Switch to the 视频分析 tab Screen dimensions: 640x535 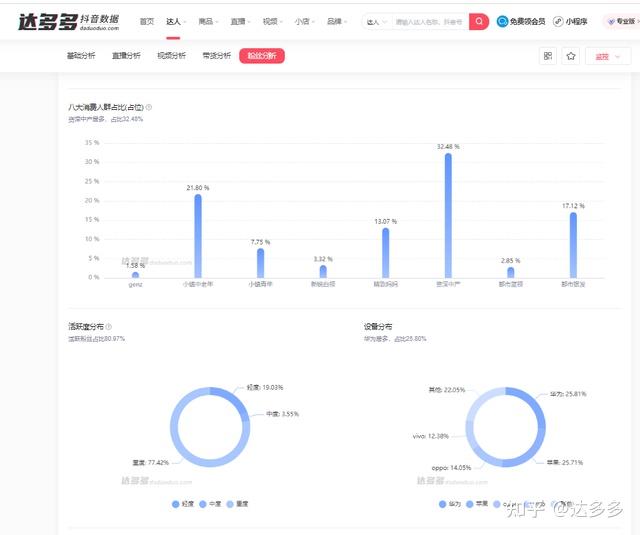coord(171,55)
